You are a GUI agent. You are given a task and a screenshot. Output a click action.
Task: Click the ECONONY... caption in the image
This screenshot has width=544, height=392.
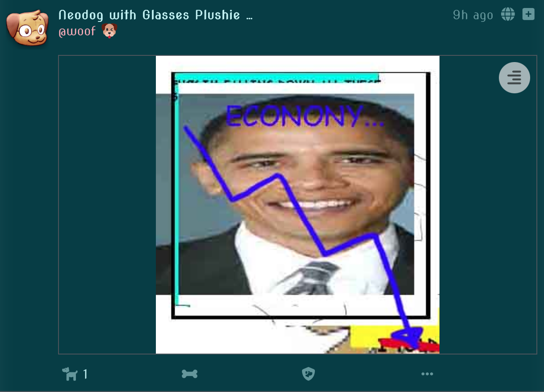point(305,117)
